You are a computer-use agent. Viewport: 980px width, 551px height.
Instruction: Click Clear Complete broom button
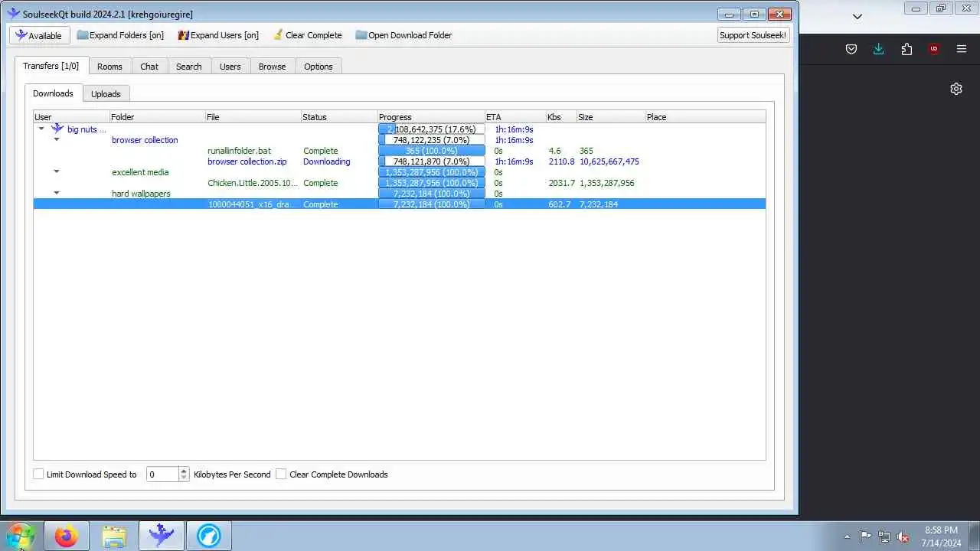click(x=307, y=35)
